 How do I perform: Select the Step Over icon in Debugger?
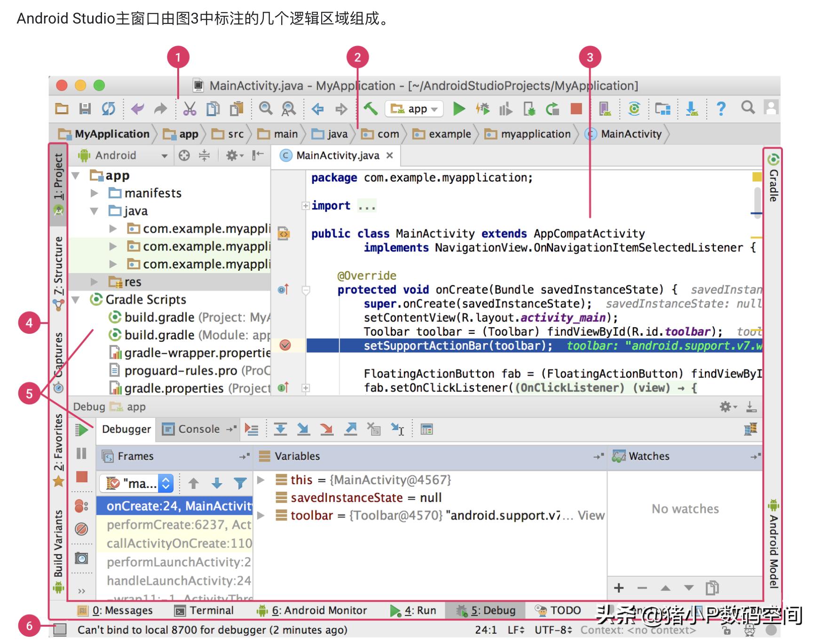(x=281, y=429)
